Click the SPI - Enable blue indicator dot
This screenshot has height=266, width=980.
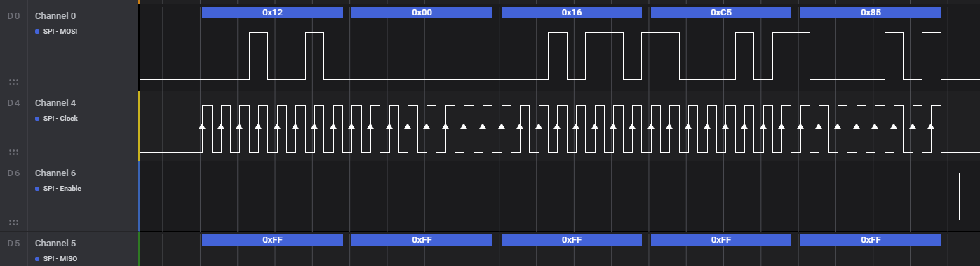(x=37, y=189)
